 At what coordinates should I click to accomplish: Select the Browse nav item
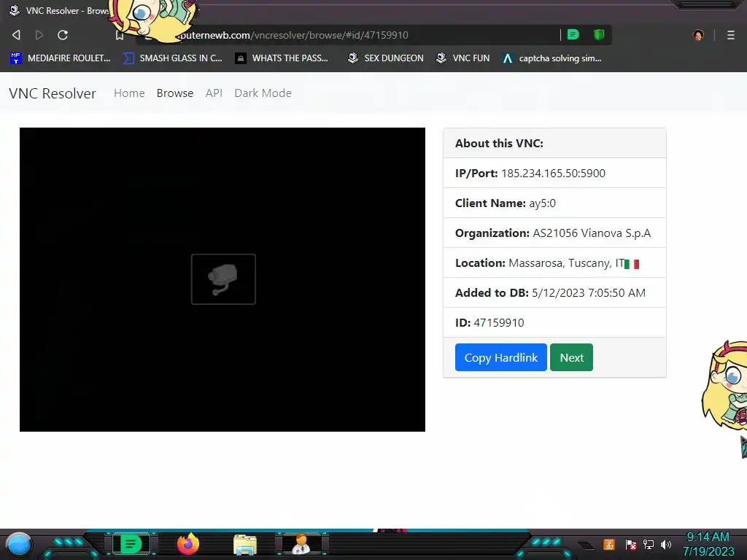coord(175,93)
